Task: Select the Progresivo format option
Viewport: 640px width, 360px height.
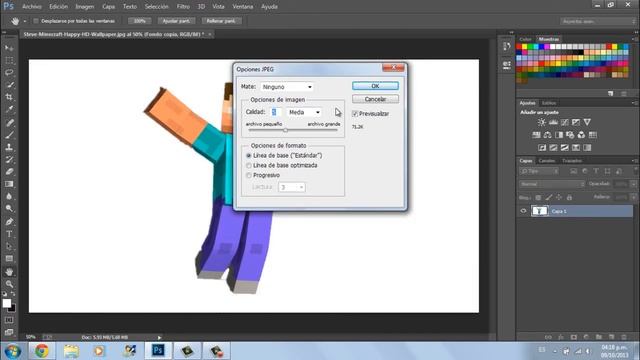Action: click(x=249, y=175)
